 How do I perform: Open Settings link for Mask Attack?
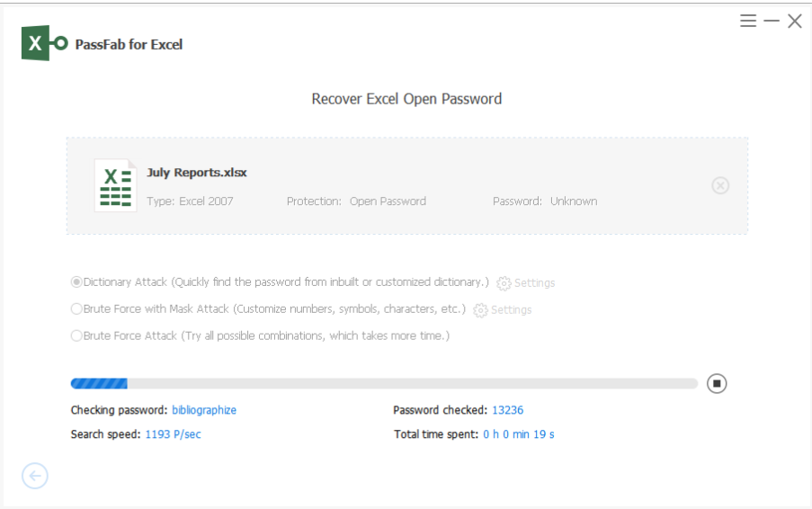[512, 310]
